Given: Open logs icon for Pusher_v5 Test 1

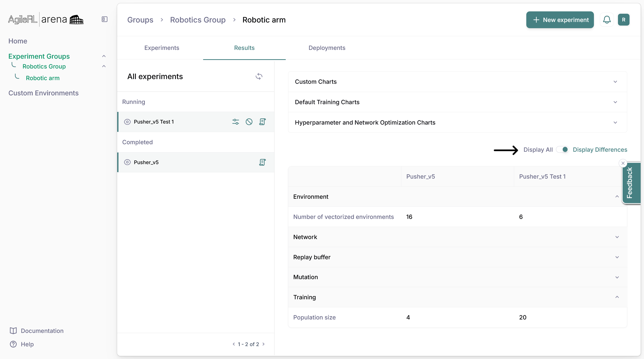Looking at the screenshot, I should pos(262,122).
